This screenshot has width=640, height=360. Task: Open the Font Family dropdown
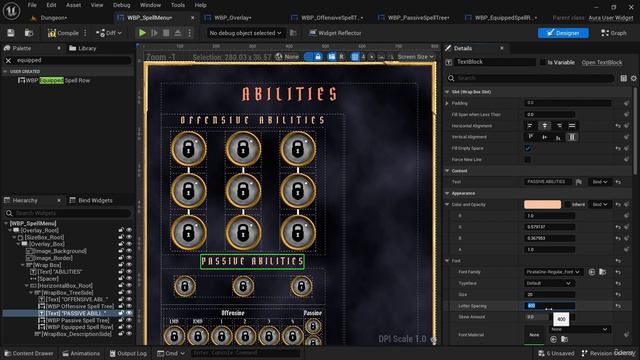[553, 272]
